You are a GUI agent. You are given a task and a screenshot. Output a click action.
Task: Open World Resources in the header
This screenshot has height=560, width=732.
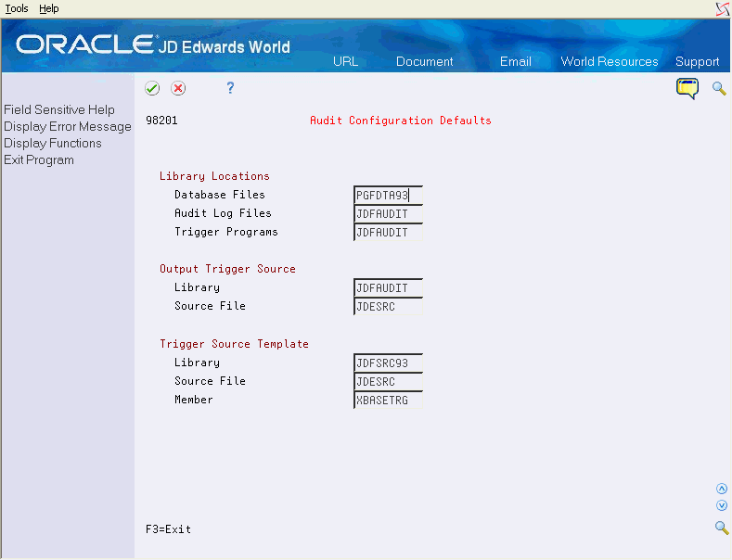(610, 61)
